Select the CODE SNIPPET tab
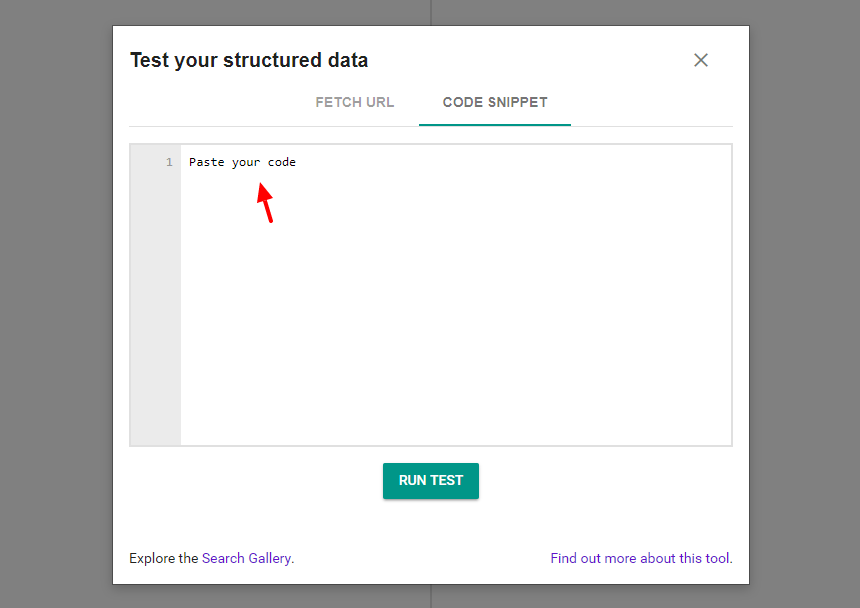Viewport: 860px width, 608px height. (495, 102)
